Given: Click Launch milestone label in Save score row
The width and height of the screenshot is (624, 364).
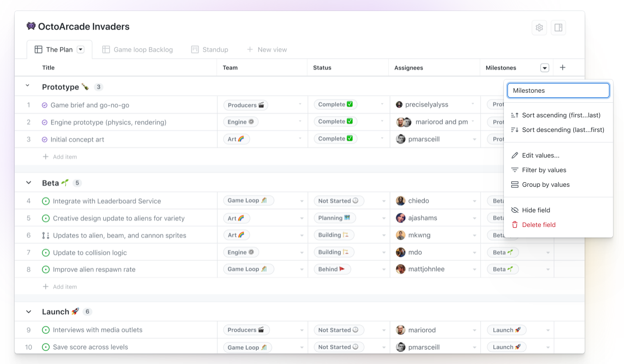Looking at the screenshot, I should click(x=507, y=347).
